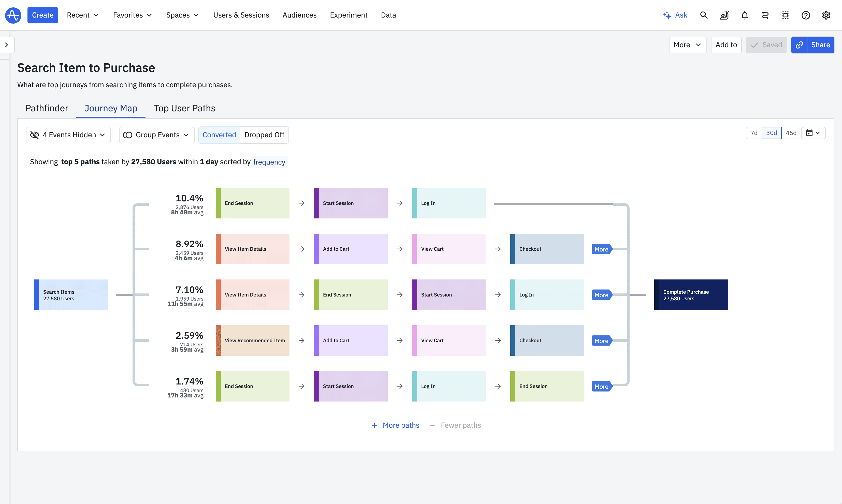Viewport: 842px width, 504px height.
Task: Open the 4 Events Hidden dropdown
Action: (x=68, y=135)
